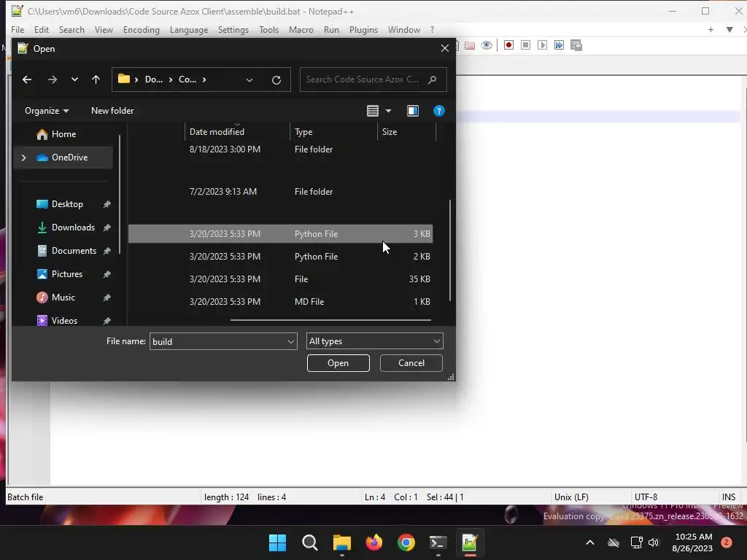Open the All types file filter dropdown

(x=374, y=341)
